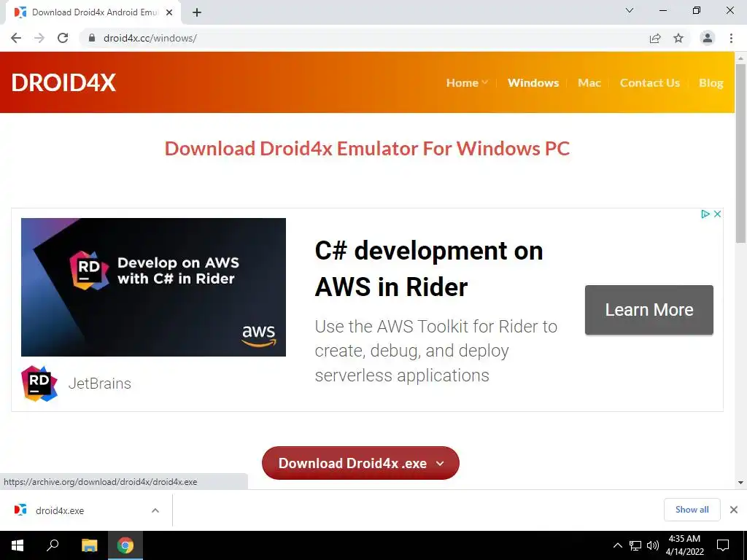Click the page scrollbar up arrow

click(x=740, y=58)
